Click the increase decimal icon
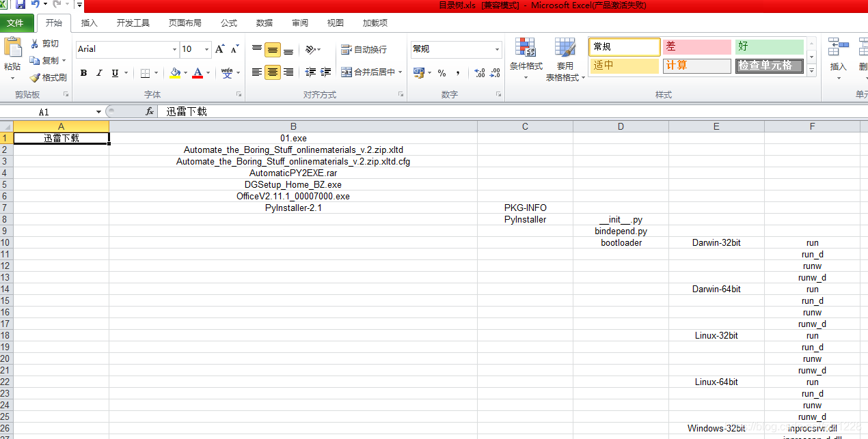The image size is (868, 439). [x=479, y=73]
